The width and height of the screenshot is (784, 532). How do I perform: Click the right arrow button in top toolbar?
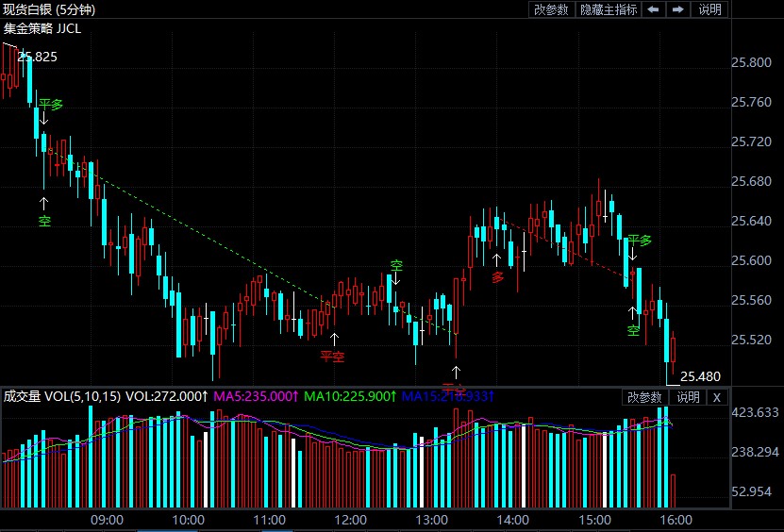[x=677, y=9]
